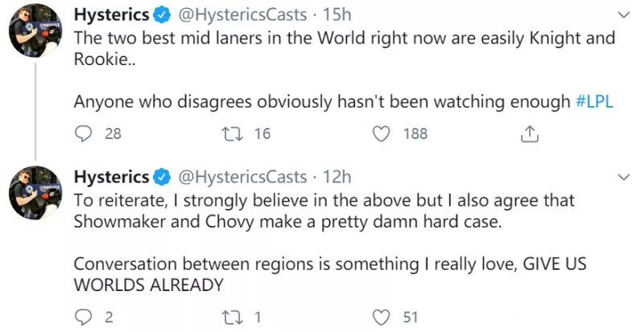Like the tweet with 51 likes
The height and width of the screenshot is (332, 644).
tap(381, 318)
